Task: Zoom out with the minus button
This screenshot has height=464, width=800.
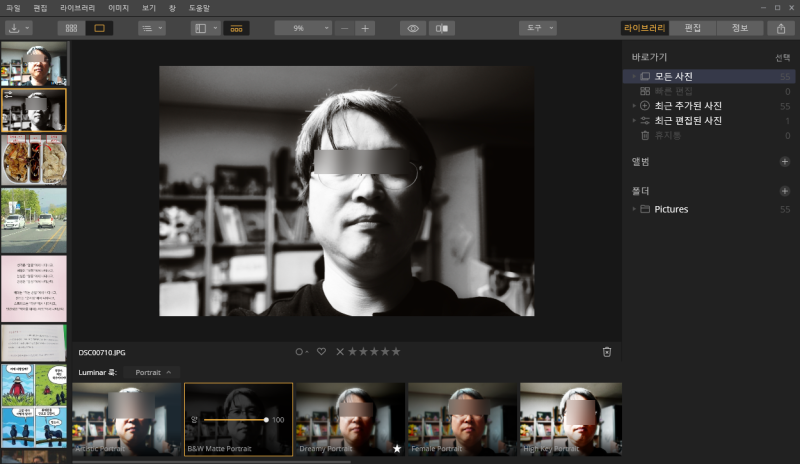Action: point(344,29)
